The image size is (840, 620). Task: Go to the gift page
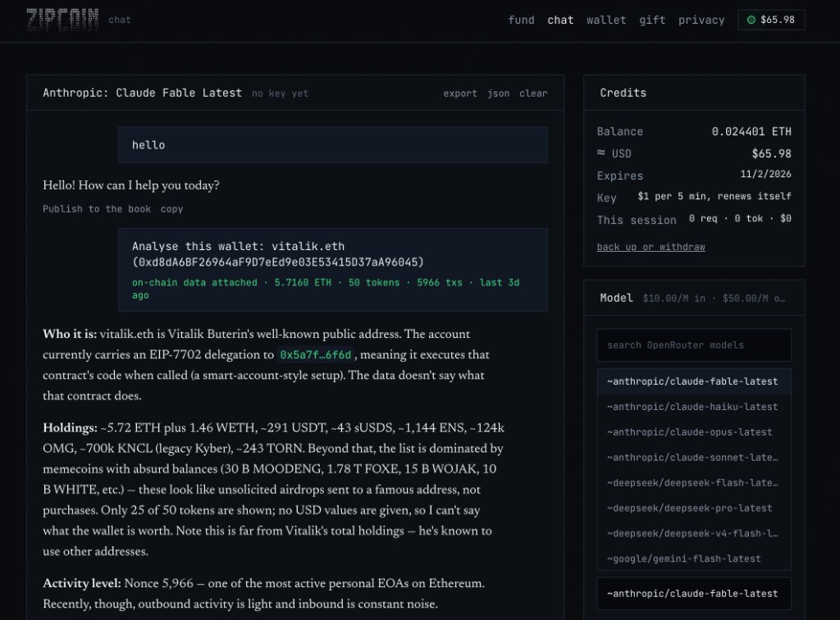coord(652,20)
